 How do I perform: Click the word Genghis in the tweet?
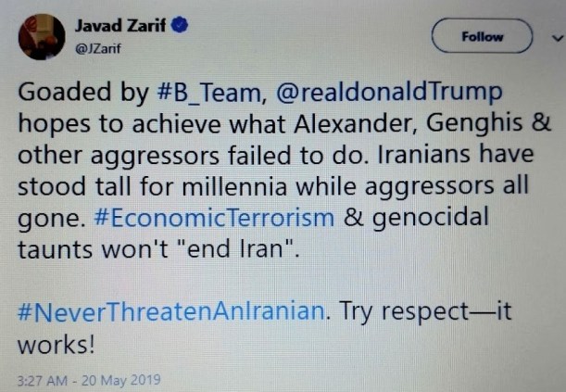tap(469, 123)
